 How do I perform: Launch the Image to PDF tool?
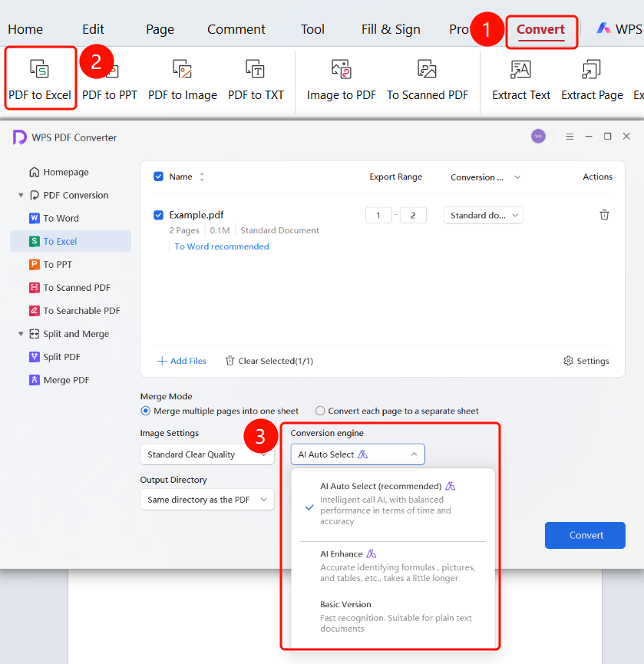(342, 79)
